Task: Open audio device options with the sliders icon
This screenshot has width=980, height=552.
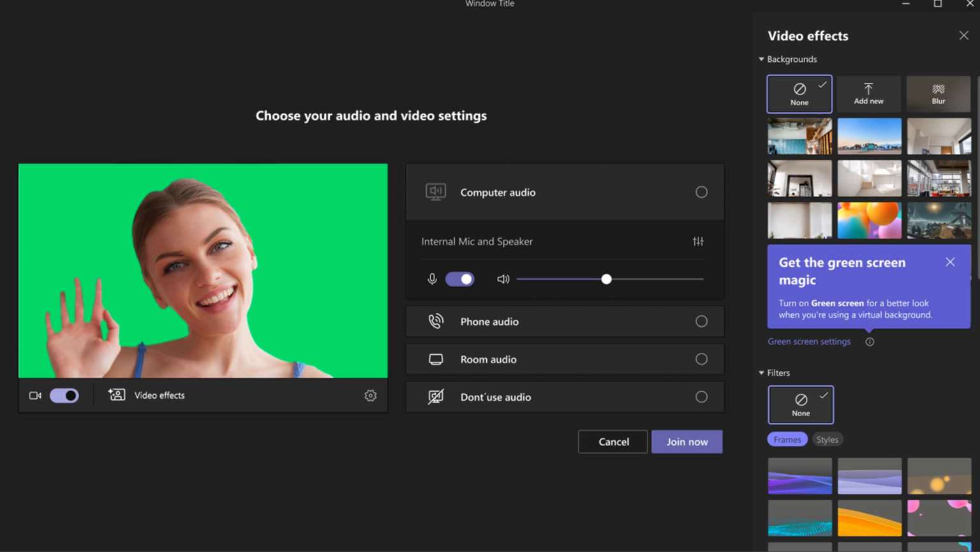Action: point(698,241)
